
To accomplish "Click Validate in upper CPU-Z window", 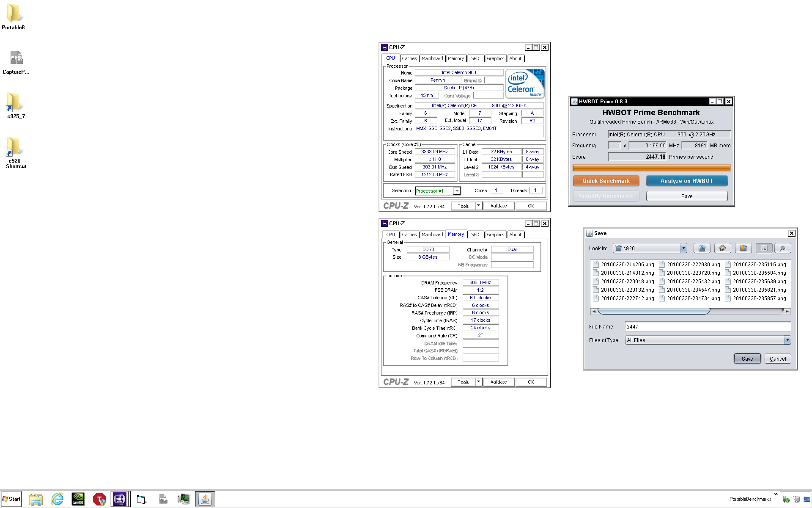I will [x=499, y=206].
